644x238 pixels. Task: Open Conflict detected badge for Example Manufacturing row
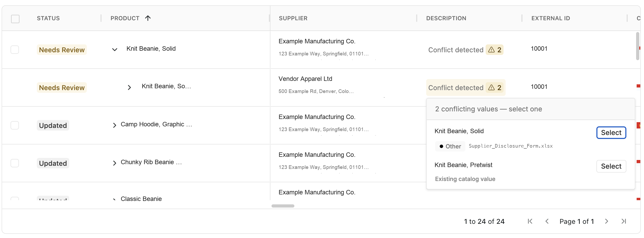pyautogui.click(x=466, y=50)
